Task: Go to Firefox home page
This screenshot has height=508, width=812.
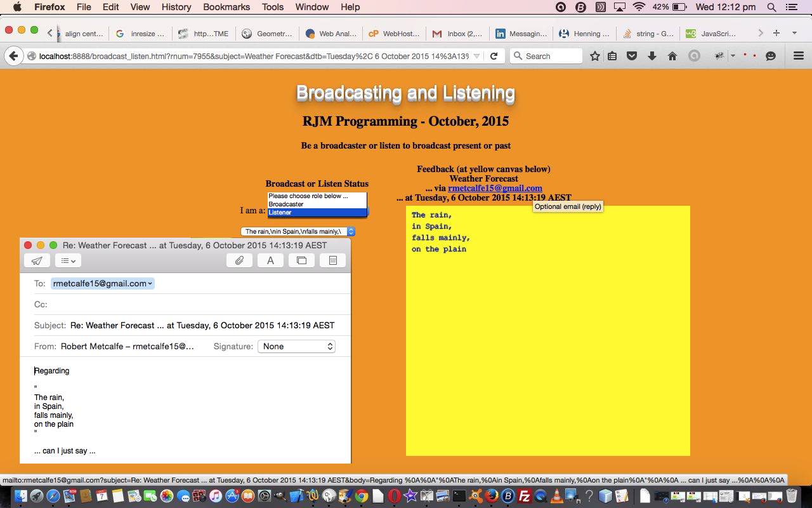Action: pyautogui.click(x=672, y=56)
